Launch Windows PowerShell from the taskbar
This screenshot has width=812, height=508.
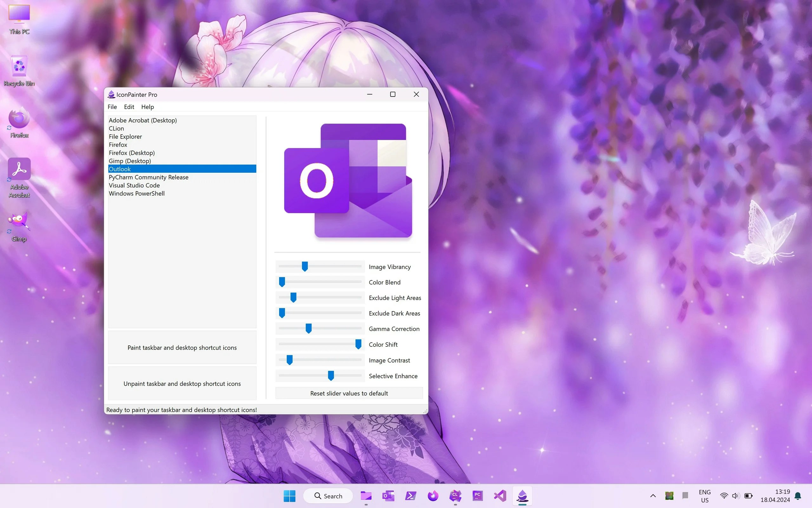(x=411, y=496)
